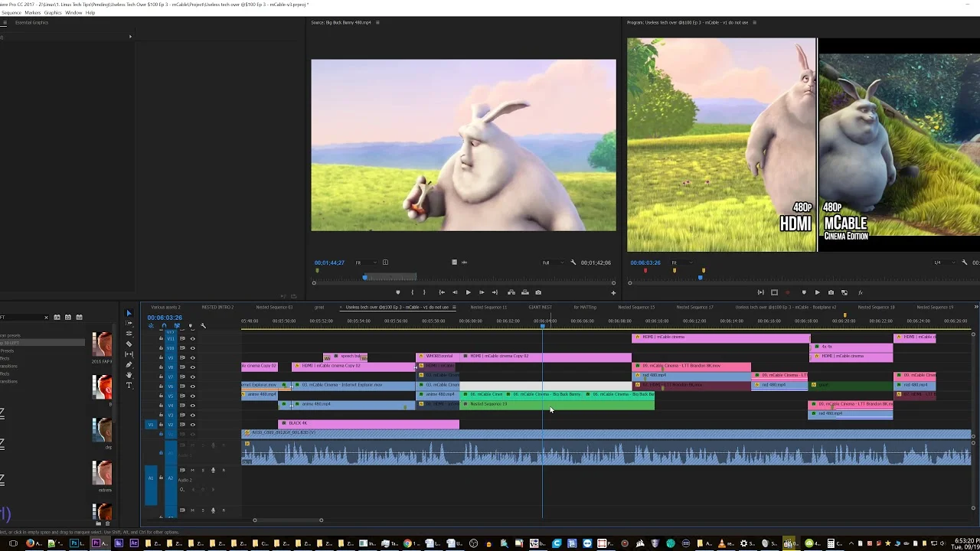This screenshot has height=551, width=980.
Task: Toggle Linked Selection in the timeline
Action: coord(177,326)
